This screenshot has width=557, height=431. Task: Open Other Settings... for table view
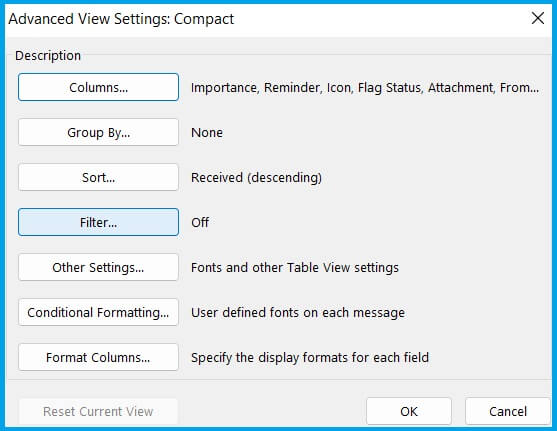tap(98, 267)
